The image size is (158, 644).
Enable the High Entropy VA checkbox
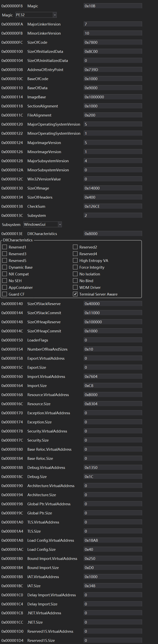75,261
